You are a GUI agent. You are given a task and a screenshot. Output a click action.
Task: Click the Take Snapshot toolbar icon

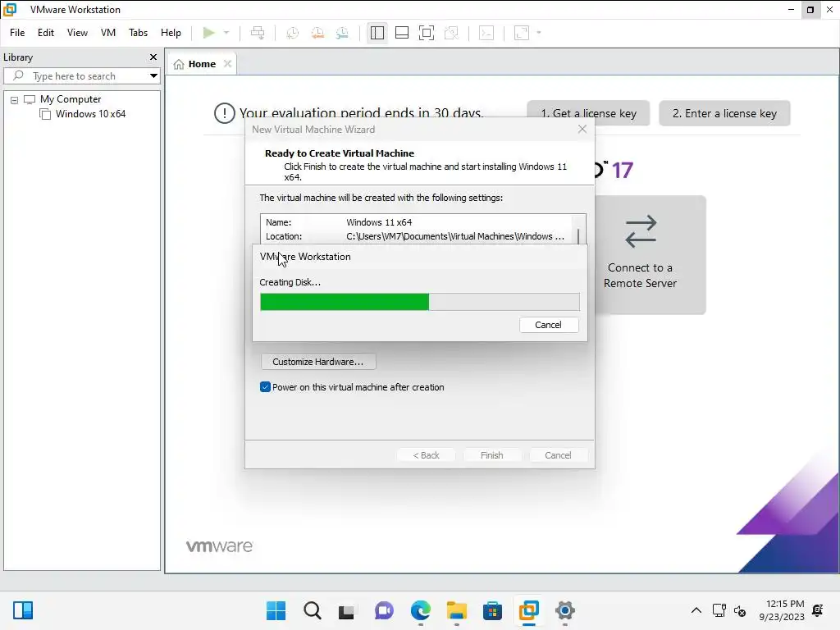[292, 33]
